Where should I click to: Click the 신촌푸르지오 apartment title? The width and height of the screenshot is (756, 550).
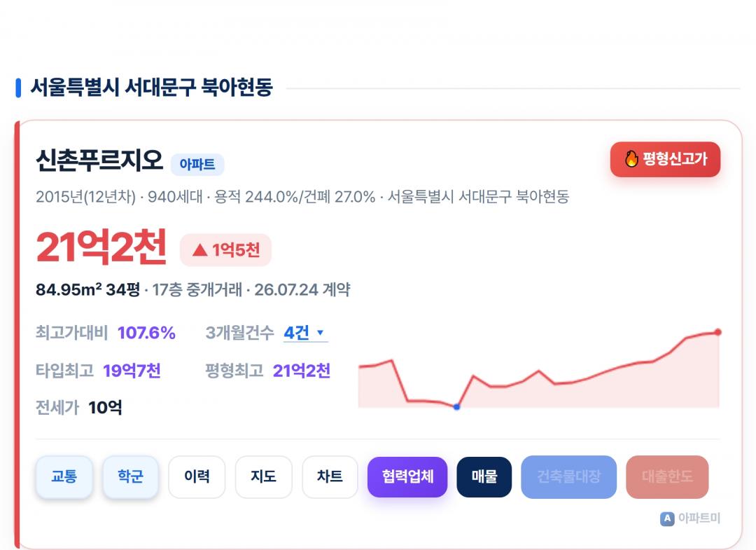100,160
